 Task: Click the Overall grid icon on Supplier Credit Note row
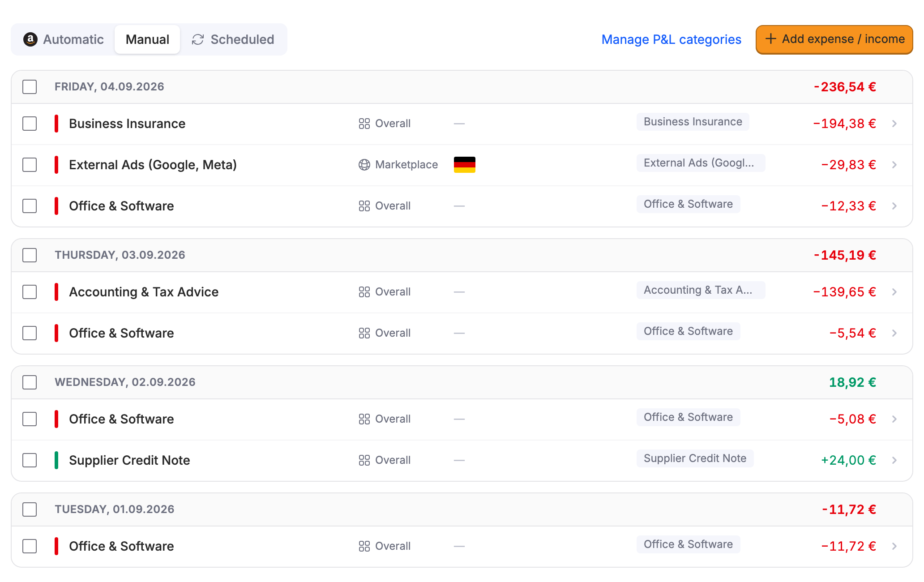(x=364, y=460)
